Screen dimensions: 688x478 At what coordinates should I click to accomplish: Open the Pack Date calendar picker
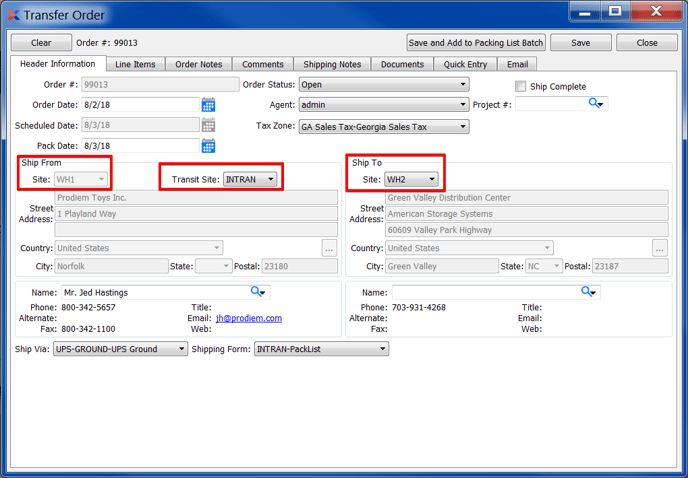(x=208, y=146)
